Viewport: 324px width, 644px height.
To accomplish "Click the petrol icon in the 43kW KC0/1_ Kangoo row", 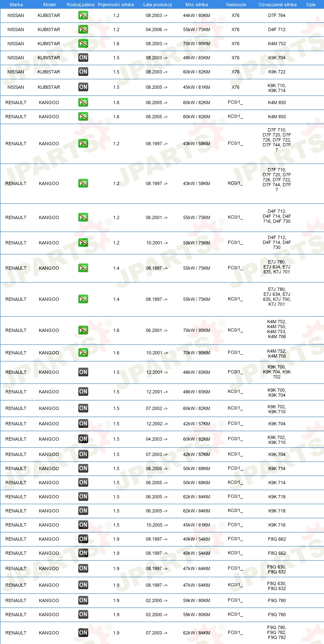I will click(x=83, y=183).
